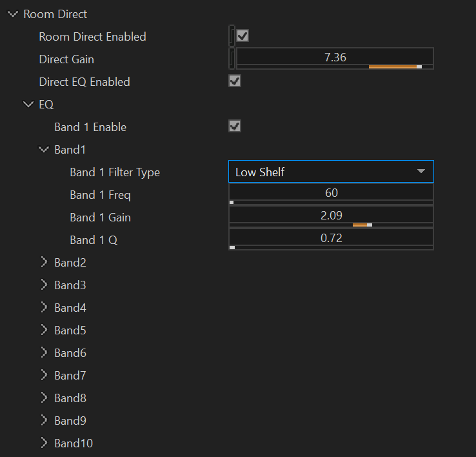476x457 pixels.
Task: Expand the Band7 group
Action: [44, 375]
